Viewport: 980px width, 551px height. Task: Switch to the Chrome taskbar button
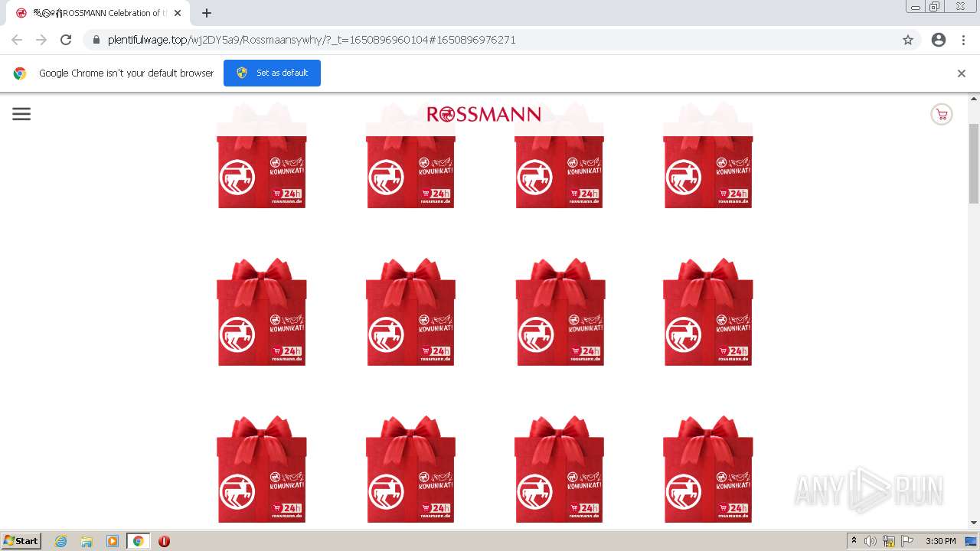point(139,541)
